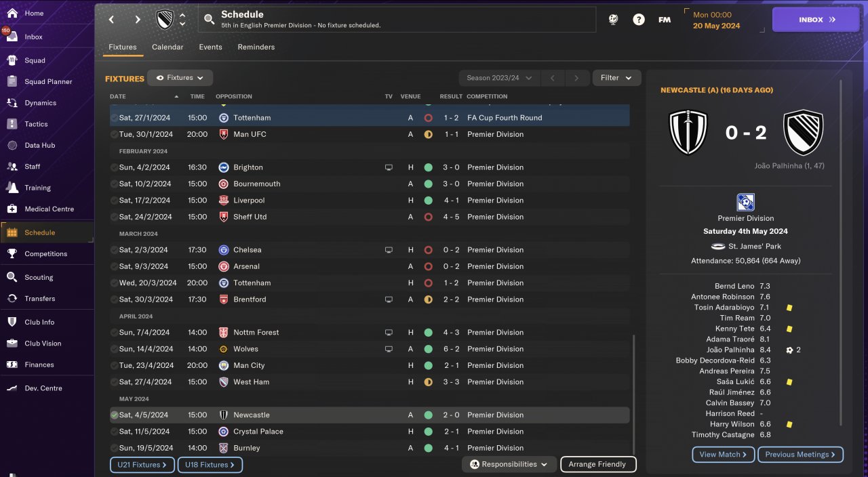
Task: Select Schedule in the sidebar
Action: click(47, 232)
